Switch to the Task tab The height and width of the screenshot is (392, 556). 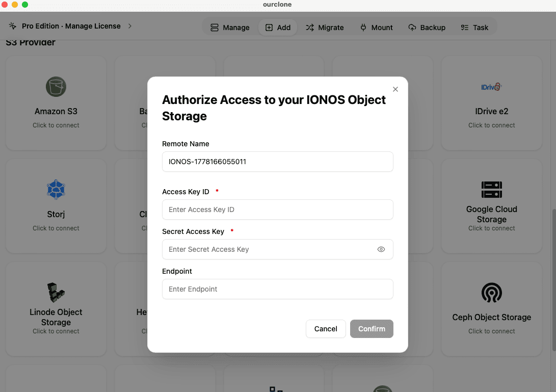474,28
